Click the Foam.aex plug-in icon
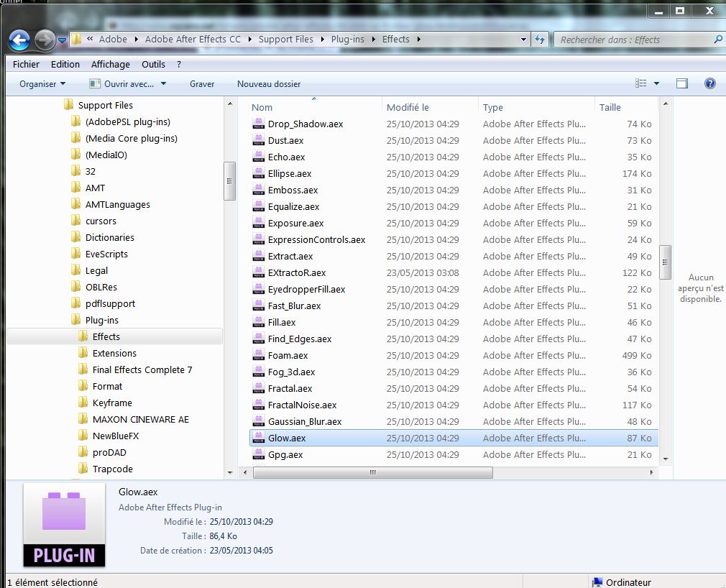 [x=259, y=355]
